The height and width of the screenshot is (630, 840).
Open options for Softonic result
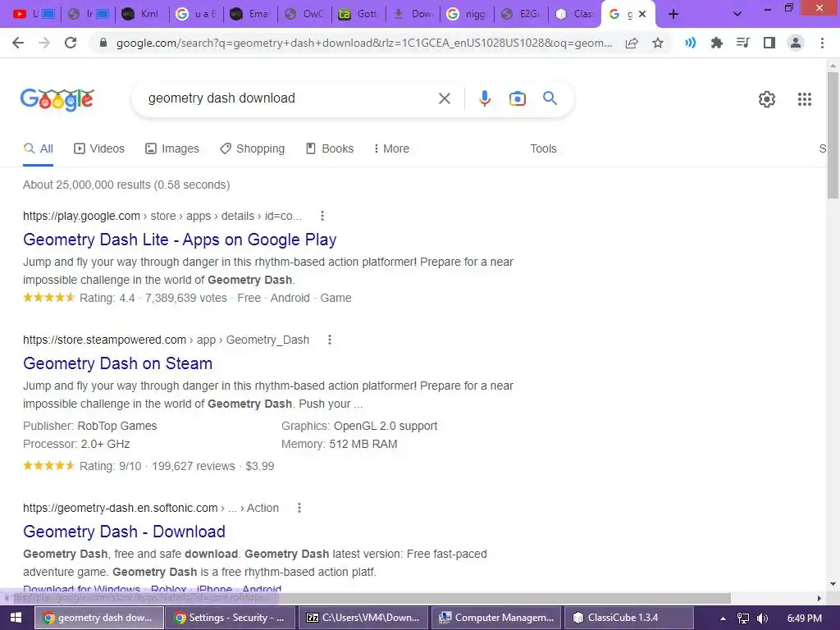299,508
